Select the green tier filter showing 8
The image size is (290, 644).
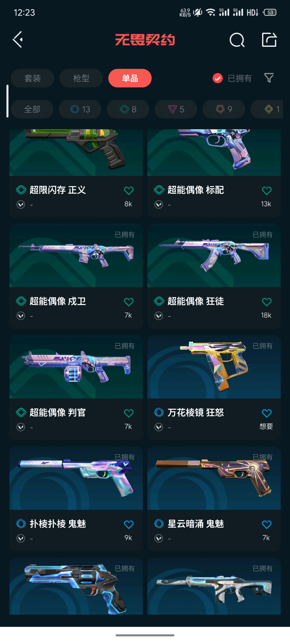tap(128, 109)
